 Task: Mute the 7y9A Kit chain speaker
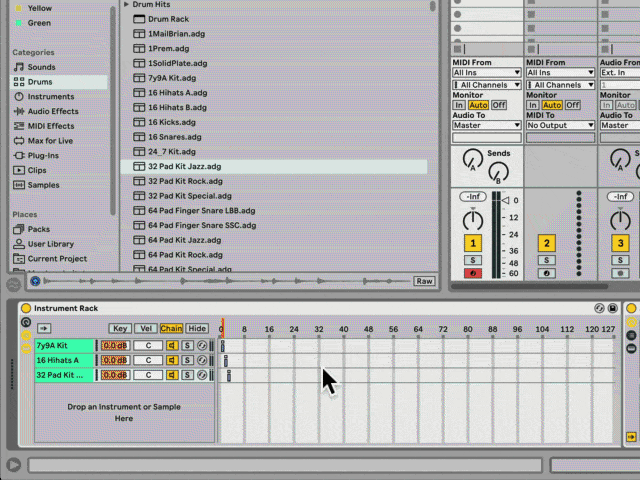(173, 346)
